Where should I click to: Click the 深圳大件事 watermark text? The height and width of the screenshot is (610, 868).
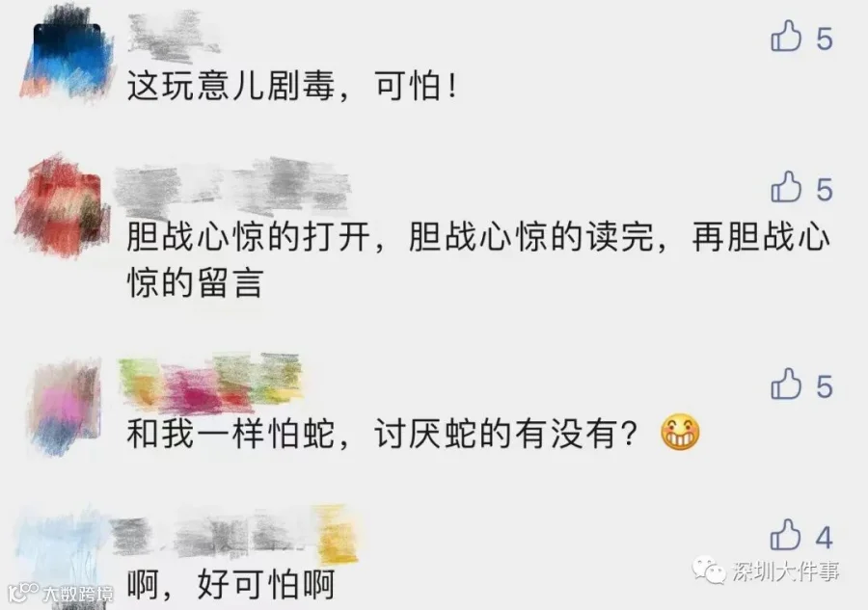786,571
